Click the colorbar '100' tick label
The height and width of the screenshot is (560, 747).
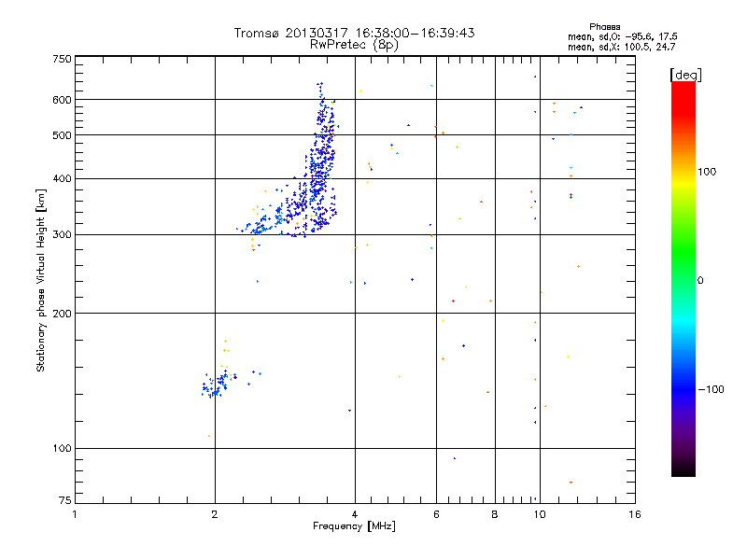[707, 172]
